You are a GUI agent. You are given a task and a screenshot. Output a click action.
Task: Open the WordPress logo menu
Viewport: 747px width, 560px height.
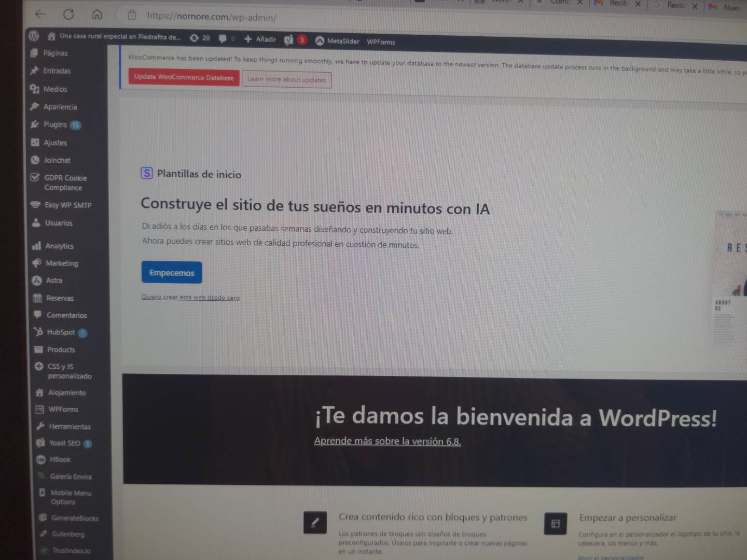coord(34,36)
